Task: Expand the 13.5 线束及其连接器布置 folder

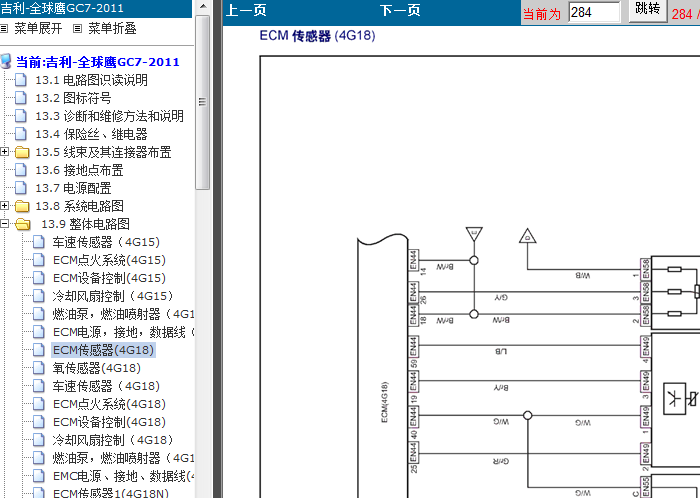Action: 4,152
